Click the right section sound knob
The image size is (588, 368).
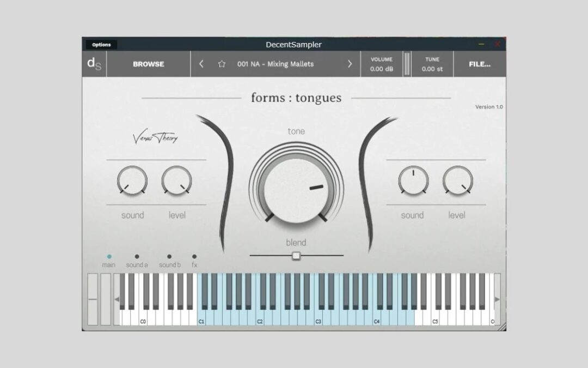[413, 180]
